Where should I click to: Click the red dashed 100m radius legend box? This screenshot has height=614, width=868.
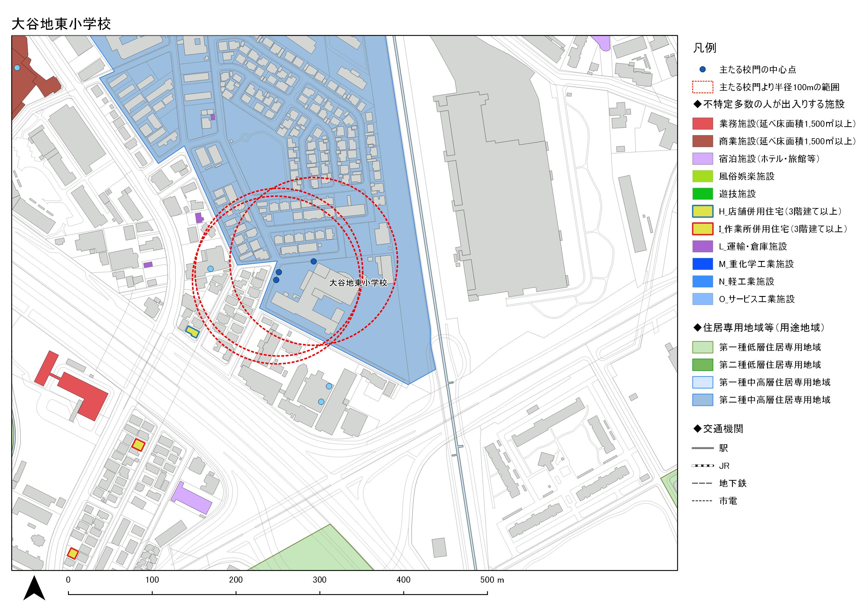tap(702, 87)
